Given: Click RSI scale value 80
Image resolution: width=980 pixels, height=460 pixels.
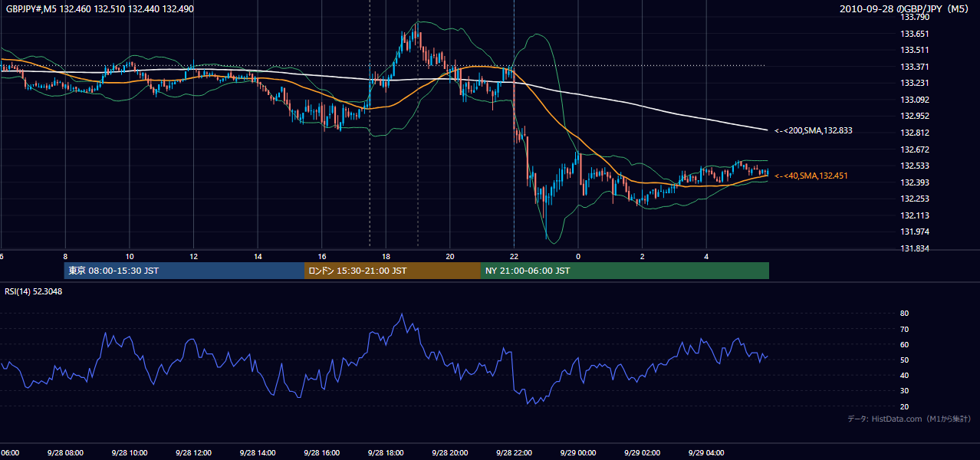Looking at the screenshot, I should (905, 314).
